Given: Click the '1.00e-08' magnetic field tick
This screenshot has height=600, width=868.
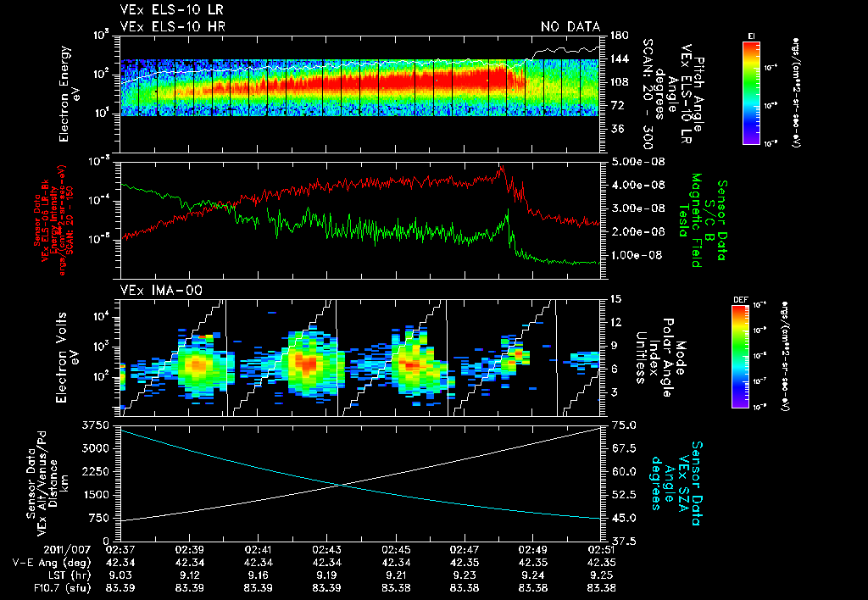Looking at the screenshot, I should tap(637, 255).
